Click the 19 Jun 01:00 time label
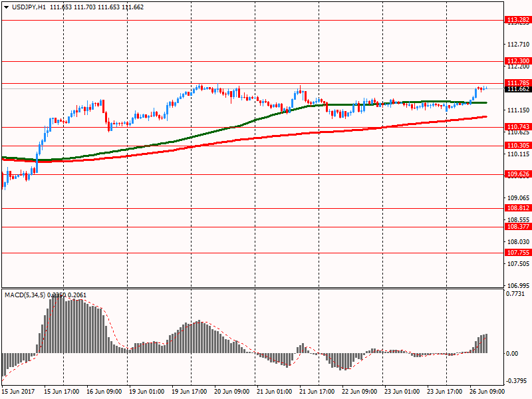The width and height of the screenshot is (532, 399). tap(146, 392)
